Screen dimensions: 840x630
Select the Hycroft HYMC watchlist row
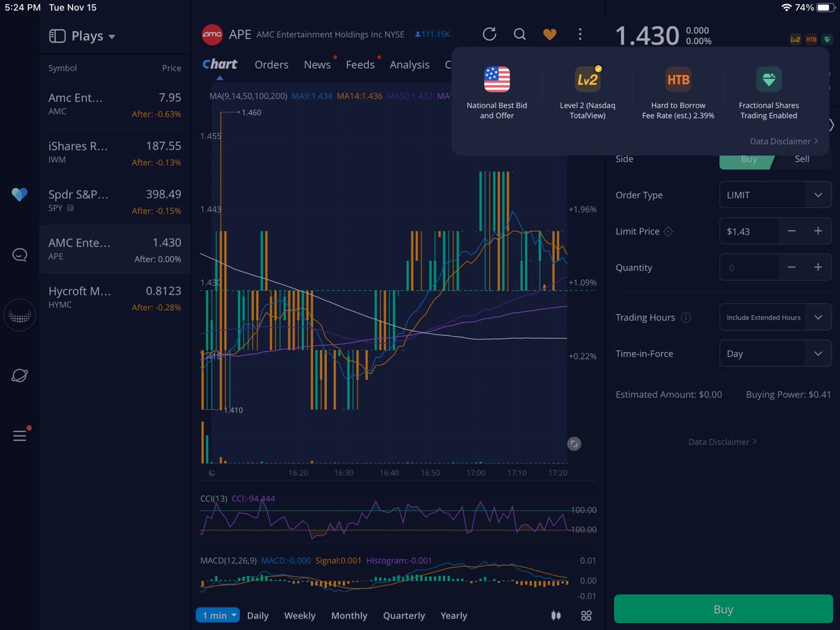(115, 297)
